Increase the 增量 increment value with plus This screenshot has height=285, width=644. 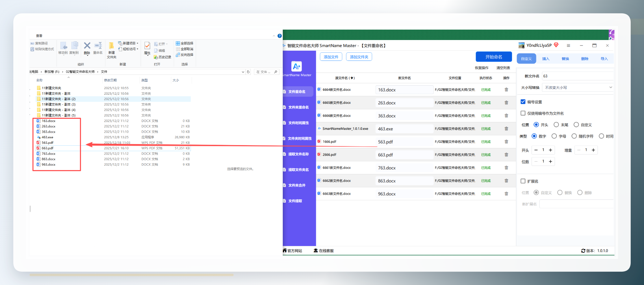(593, 150)
